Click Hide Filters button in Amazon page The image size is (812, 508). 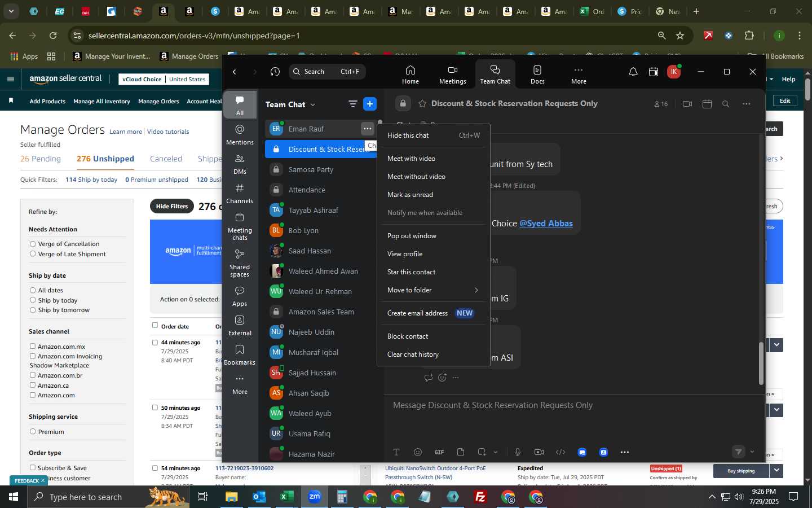[x=171, y=207]
